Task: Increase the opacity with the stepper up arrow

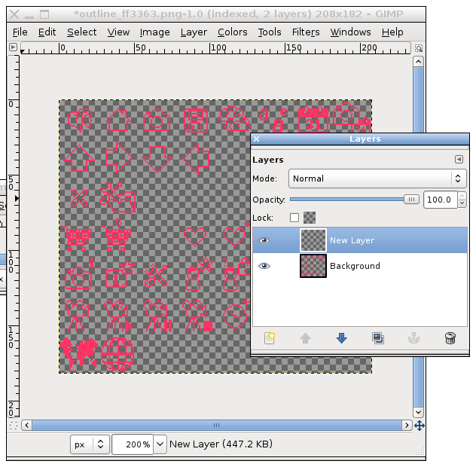Action: tap(462, 196)
